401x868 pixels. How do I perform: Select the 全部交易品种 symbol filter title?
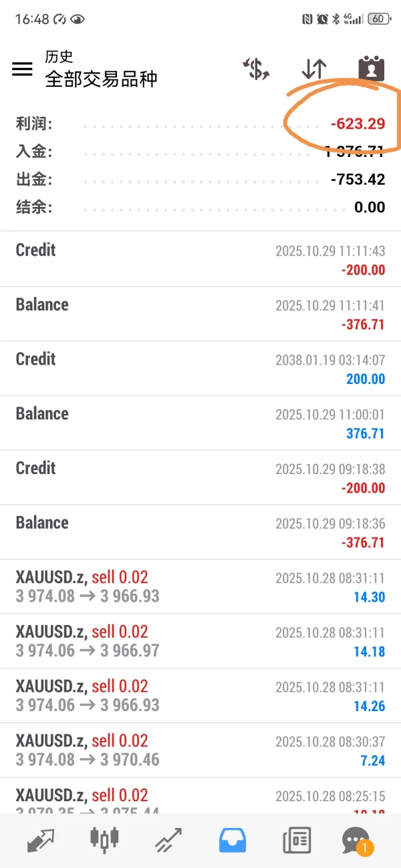point(101,79)
